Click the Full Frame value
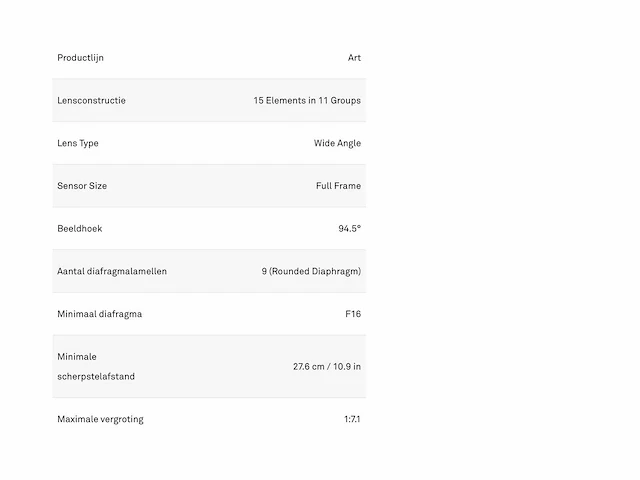The height and width of the screenshot is (480, 640). [338, 186]
